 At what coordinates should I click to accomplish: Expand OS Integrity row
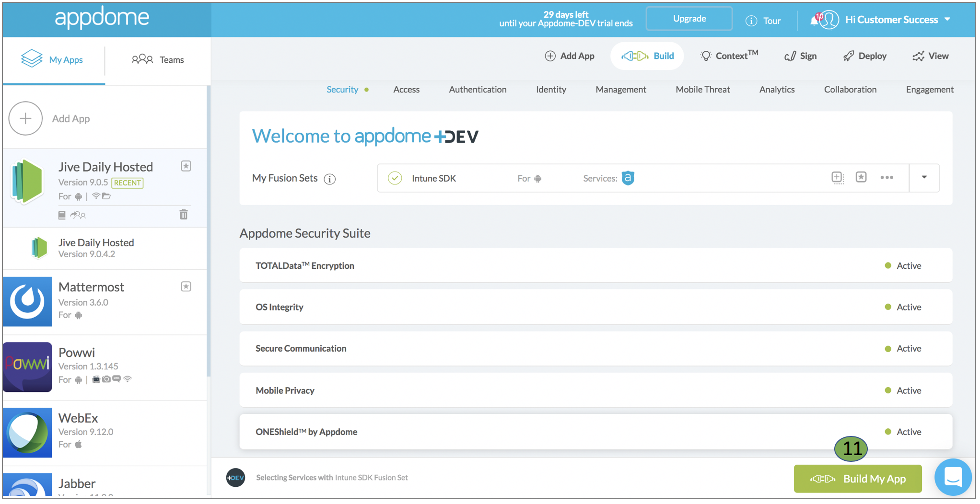tap(595, 307)
